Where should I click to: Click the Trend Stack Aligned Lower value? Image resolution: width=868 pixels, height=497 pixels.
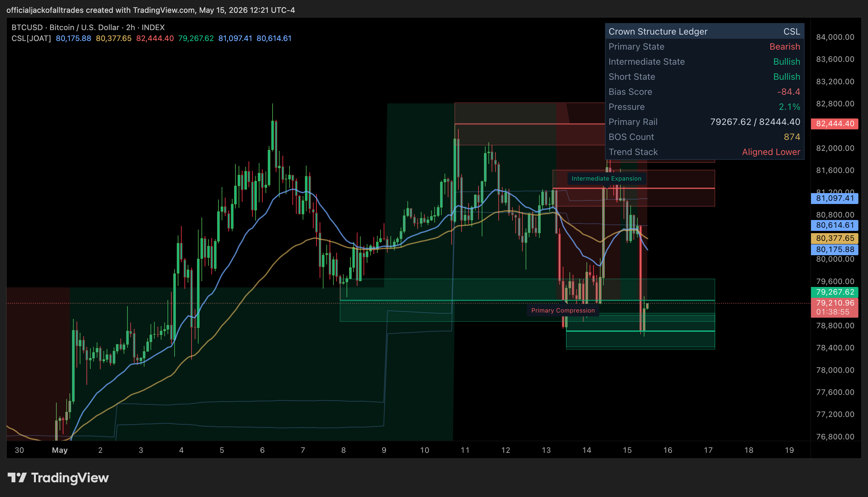tap(771, 151)
